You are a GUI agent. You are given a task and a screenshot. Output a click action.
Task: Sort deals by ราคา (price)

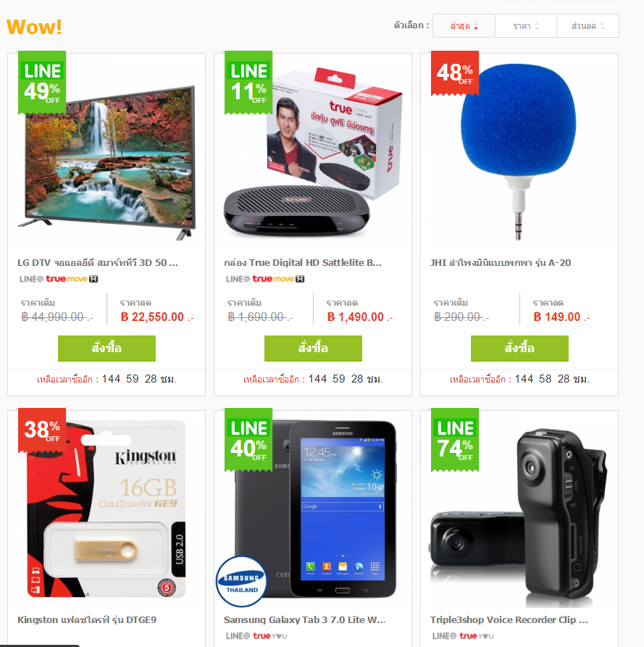[526, 26]
